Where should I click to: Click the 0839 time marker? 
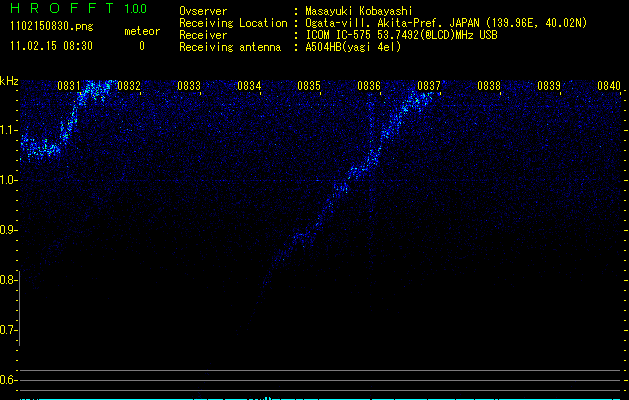pyautogui.click(x=549, y=86)
